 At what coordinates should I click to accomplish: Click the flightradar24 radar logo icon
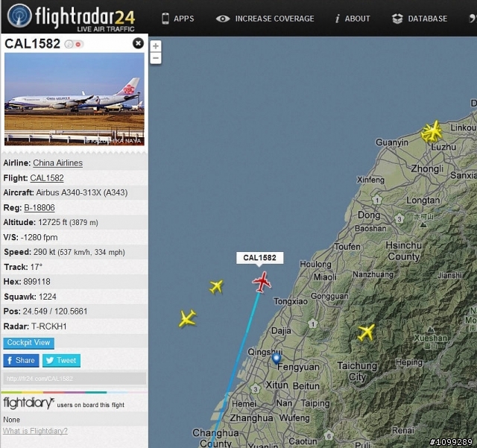(x=19, y=16)
